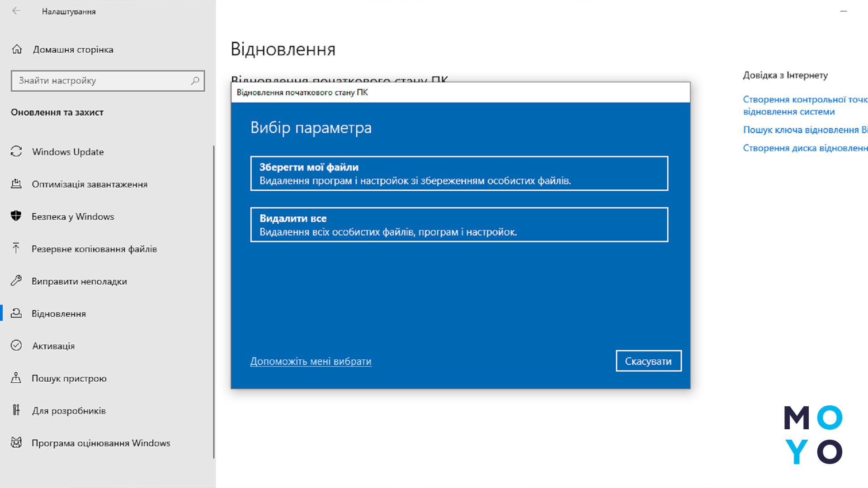Select Для розробників sidebar icon
The width and height of the screenshot is (868, 488).
click(x=16, y=410)
